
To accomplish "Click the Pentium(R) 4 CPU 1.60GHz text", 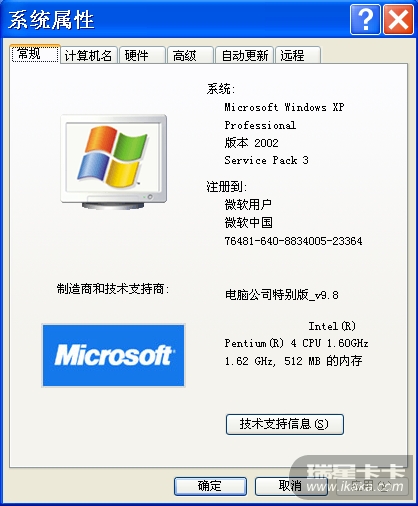I will point(296,343).
